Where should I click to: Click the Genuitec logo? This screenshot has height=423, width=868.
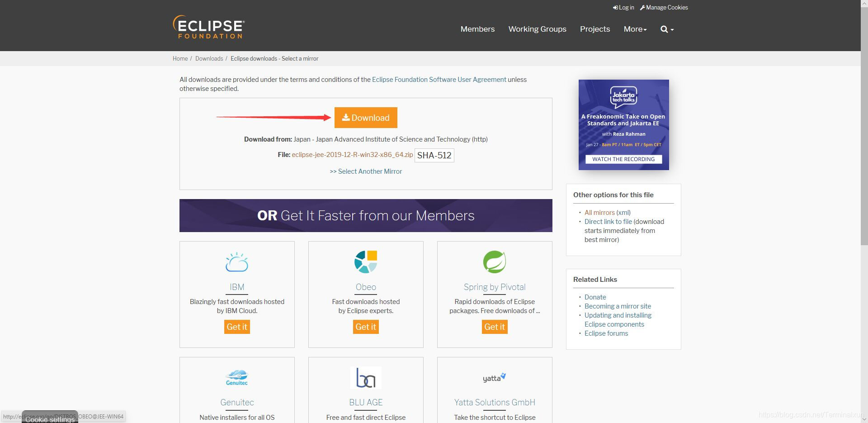point(237,377)
